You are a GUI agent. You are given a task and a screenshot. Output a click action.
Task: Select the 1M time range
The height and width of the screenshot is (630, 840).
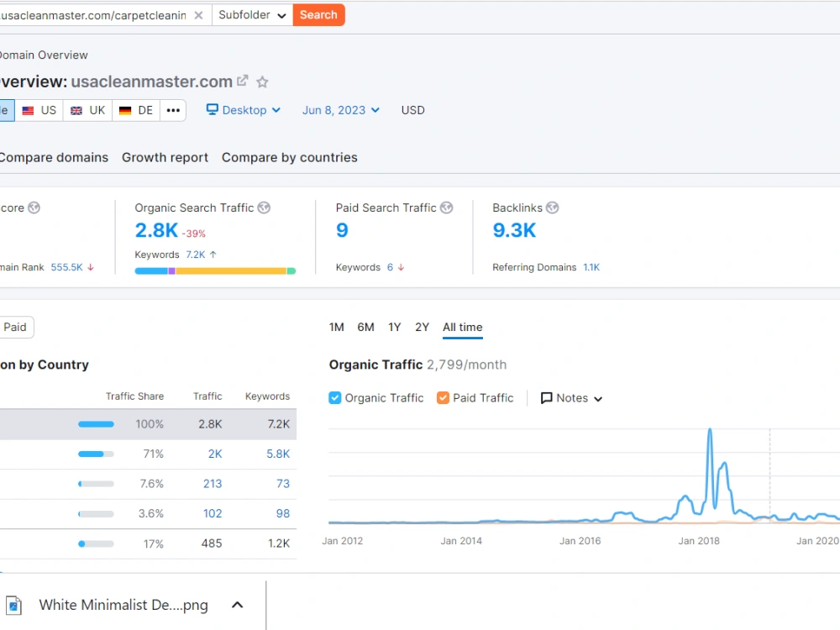pyautogui.click(x=337, y=328)
